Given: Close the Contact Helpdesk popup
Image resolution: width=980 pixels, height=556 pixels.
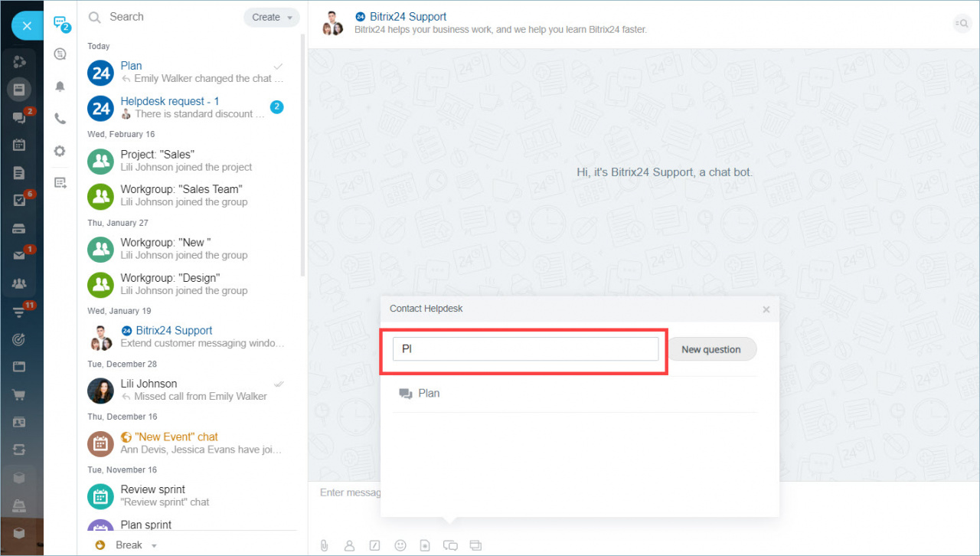Looking at the screenshot, I should [766, 309].
